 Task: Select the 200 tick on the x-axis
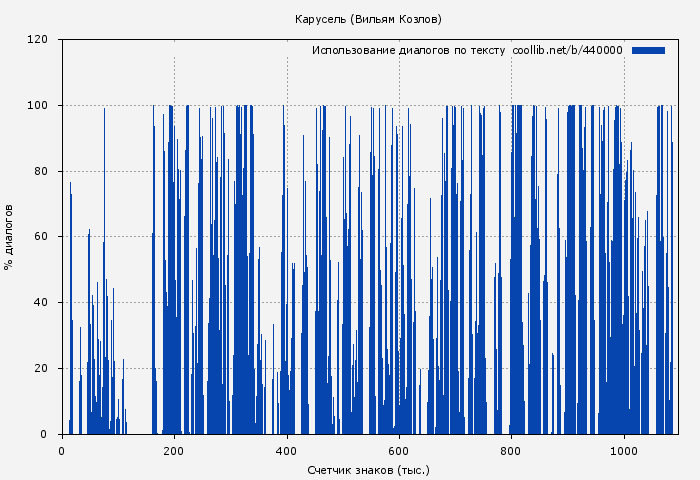tap(174, 450)
